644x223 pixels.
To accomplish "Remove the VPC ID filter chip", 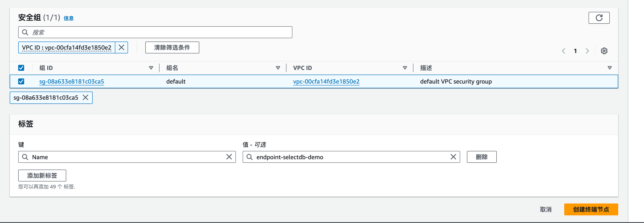I will [121, 47].
